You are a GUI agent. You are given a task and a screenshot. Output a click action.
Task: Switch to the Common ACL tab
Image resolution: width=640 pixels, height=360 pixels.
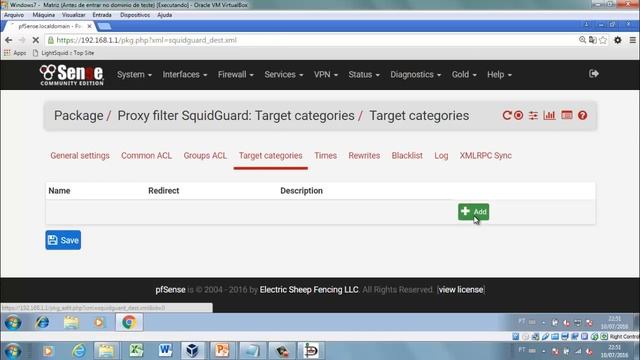[x=147, y=156]
